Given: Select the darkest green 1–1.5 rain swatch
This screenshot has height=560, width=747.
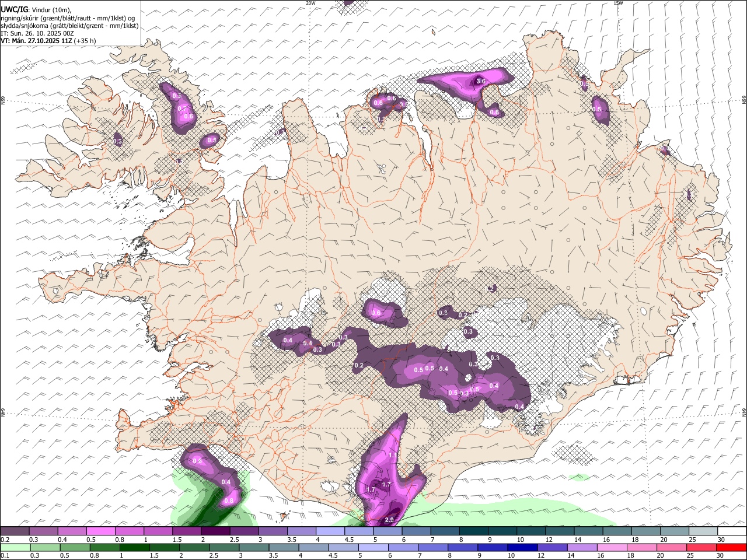Looking at the screenshot, I should click(x=135, y=547).
